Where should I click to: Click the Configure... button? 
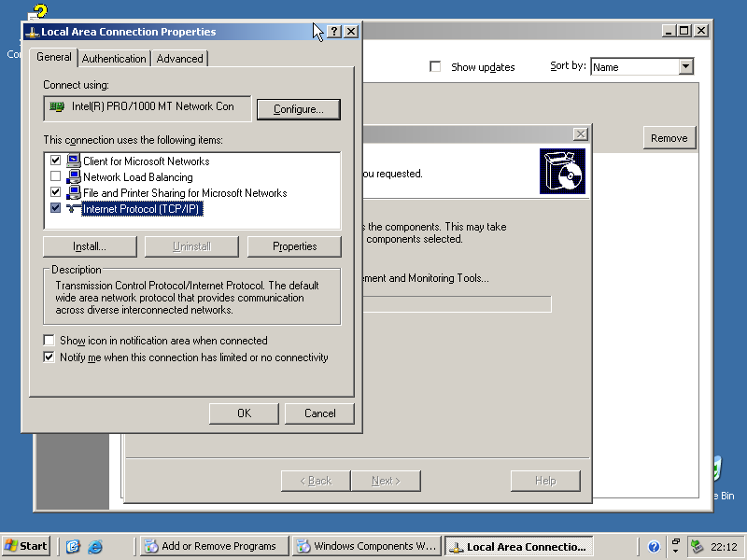click(298, 110)
